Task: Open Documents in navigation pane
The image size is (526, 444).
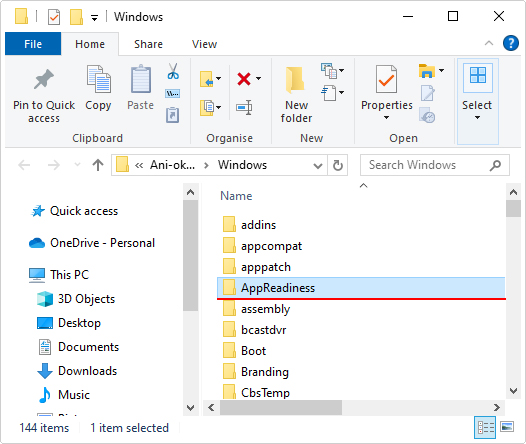Action: [x=78, y=347]
